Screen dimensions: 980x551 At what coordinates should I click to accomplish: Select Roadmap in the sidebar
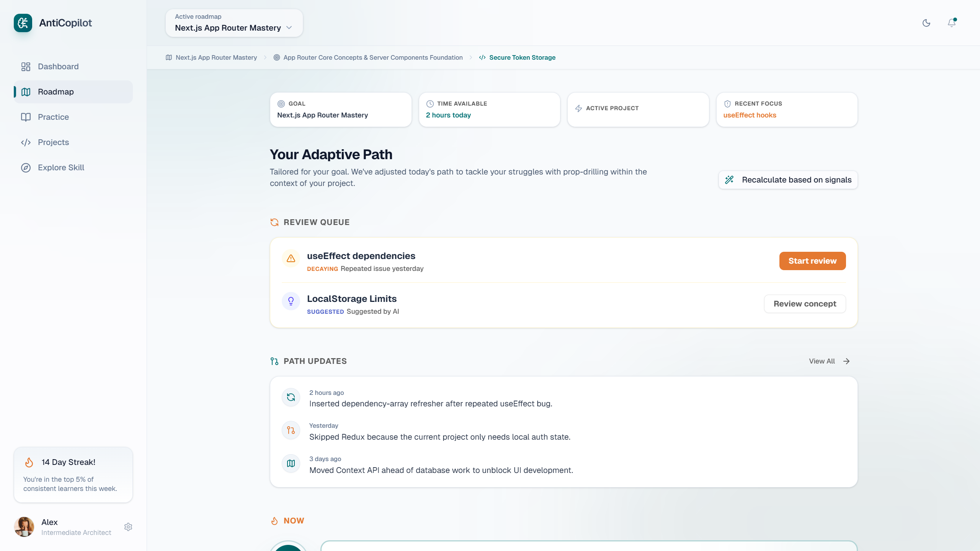click(x=73, y=92)
